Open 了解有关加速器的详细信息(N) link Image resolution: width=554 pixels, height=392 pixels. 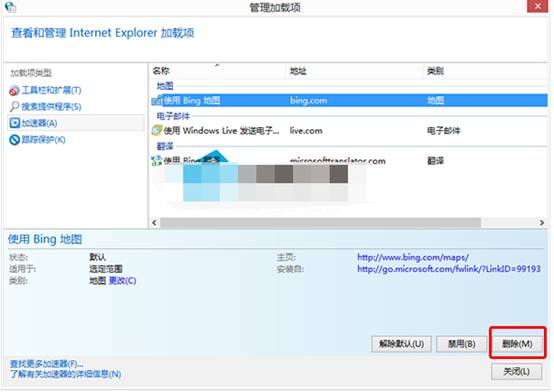[65, 374]
